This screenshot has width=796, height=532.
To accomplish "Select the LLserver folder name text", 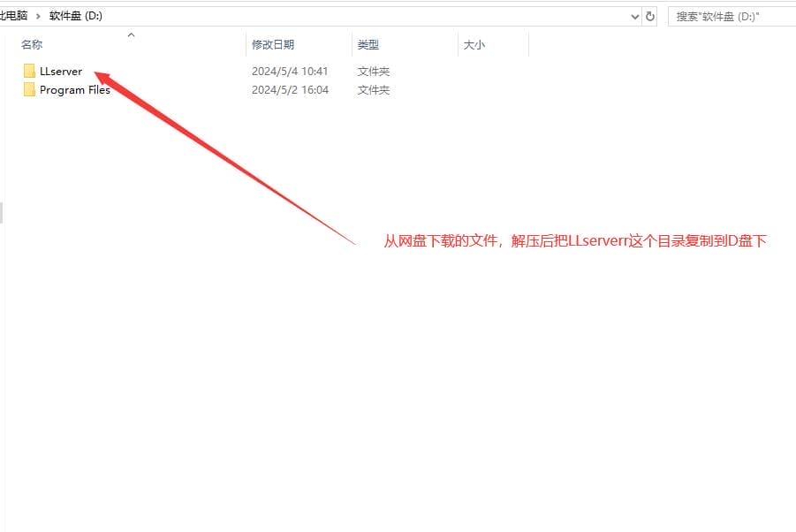I will 61,71.
